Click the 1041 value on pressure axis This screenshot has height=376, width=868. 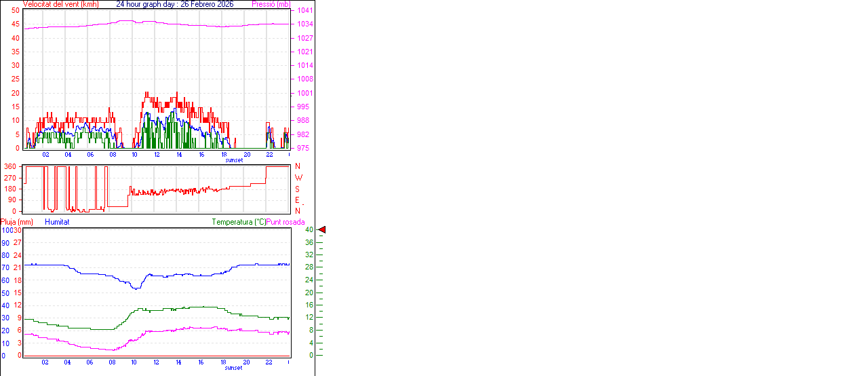(x=304, y=11)
